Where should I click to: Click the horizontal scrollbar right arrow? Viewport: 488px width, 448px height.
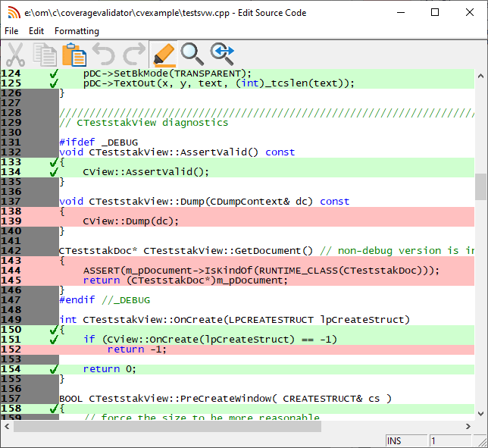click(x=468, y=426)
